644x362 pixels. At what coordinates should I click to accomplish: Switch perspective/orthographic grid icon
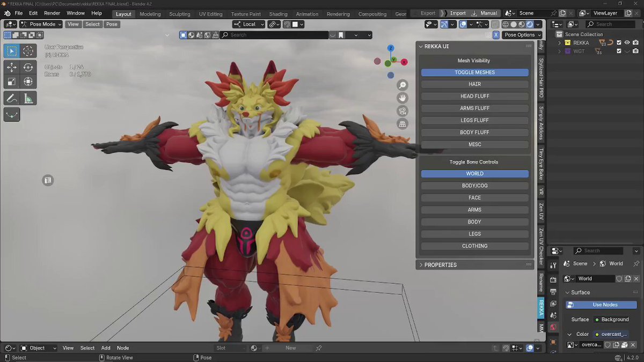click(x=402, y=124)
